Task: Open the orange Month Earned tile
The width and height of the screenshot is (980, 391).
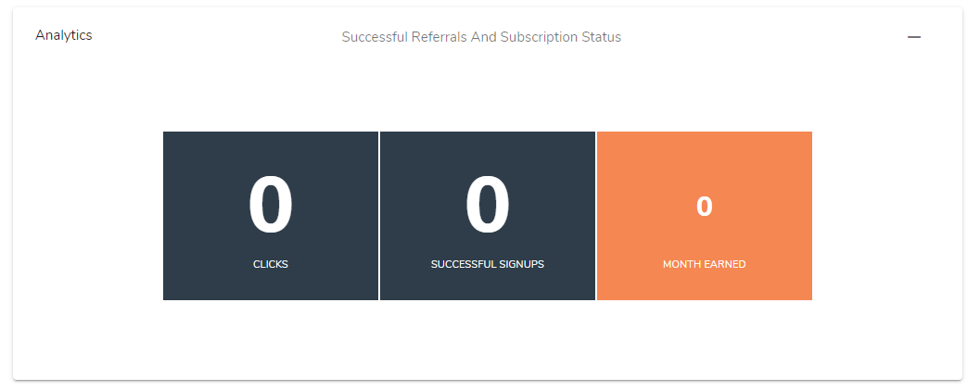Action: (x=705, y=216)
